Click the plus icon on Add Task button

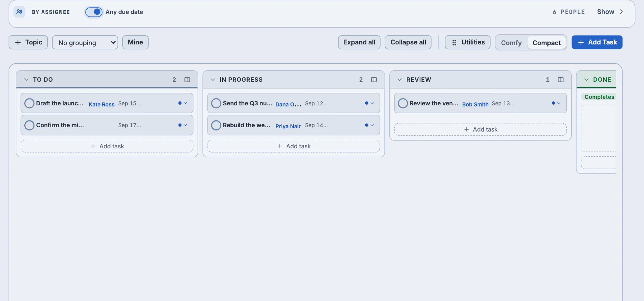pyautogui.click(x=581, y=43)
